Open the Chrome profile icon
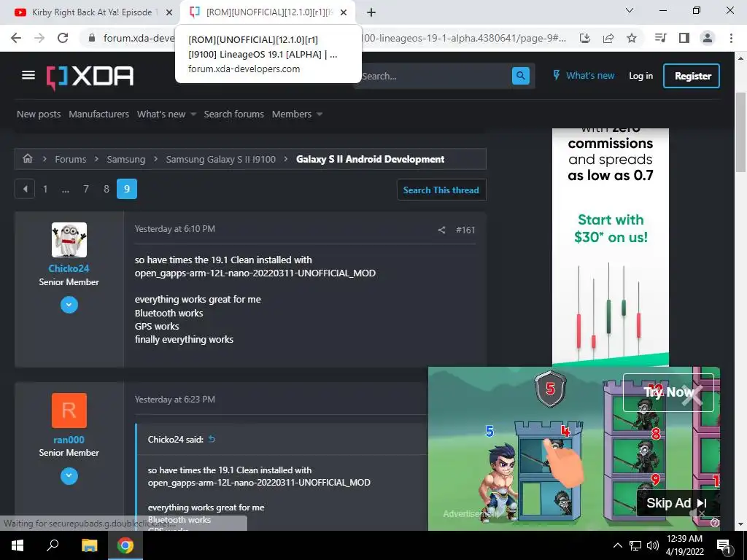747x560 pixels. 708,38
